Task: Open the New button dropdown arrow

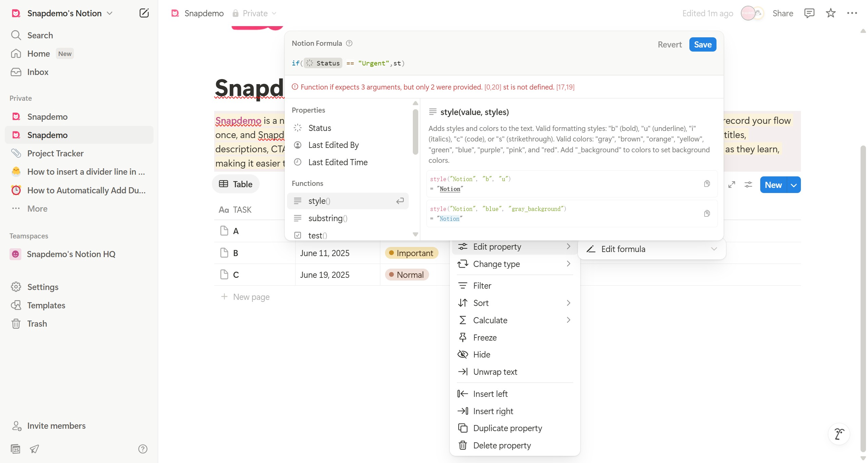Action: coord(793,185)
